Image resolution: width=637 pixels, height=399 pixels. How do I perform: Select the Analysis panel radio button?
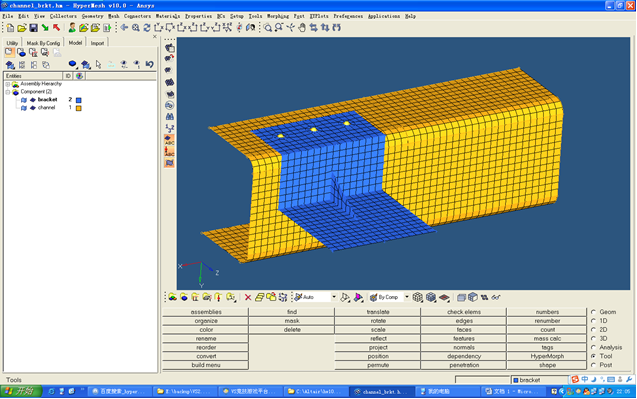click(594, 347)
